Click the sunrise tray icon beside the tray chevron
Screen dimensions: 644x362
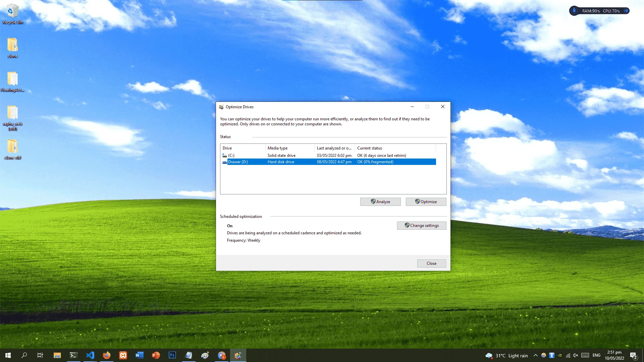[x=544, y=355]
